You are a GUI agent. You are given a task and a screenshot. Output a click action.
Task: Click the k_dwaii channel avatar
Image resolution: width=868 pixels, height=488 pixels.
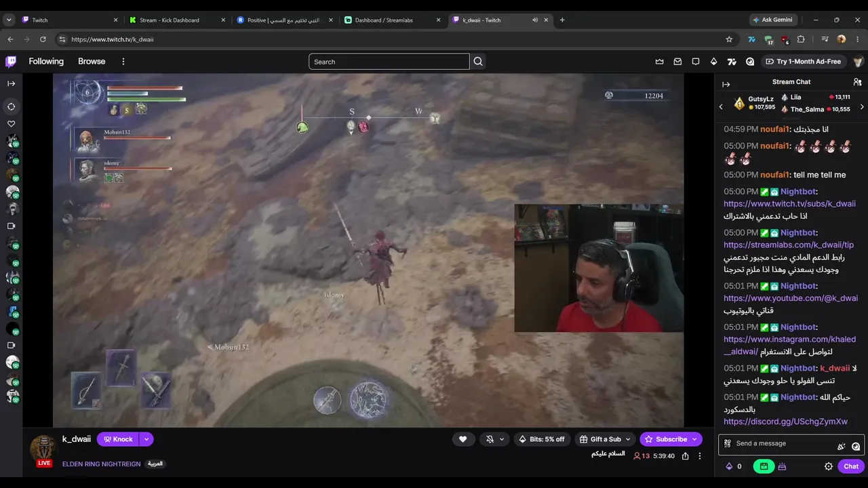click(x=43, y=449)
